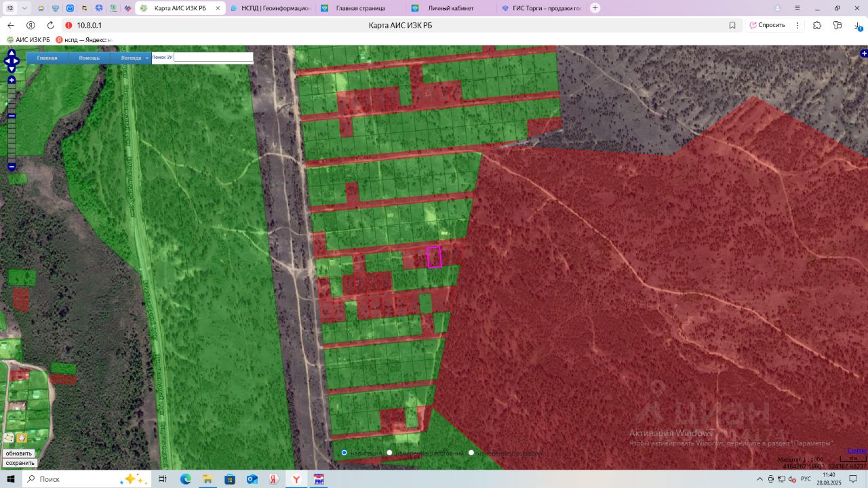Expand the tab group counter dropdown arrow
This screenshot has height=488, width=868.
25,8
